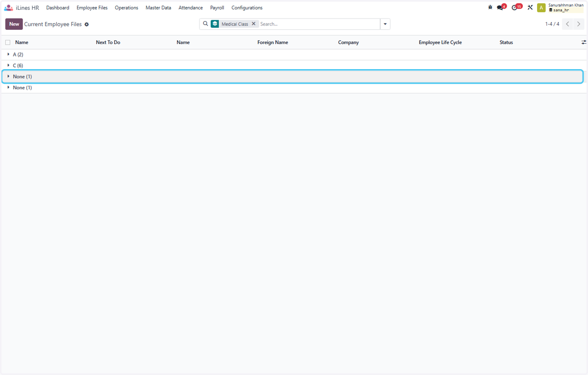The width and height of the screenshot is (588, 375).
Task: Remove the Medical Class filter
Action: (x=253, y=24)
